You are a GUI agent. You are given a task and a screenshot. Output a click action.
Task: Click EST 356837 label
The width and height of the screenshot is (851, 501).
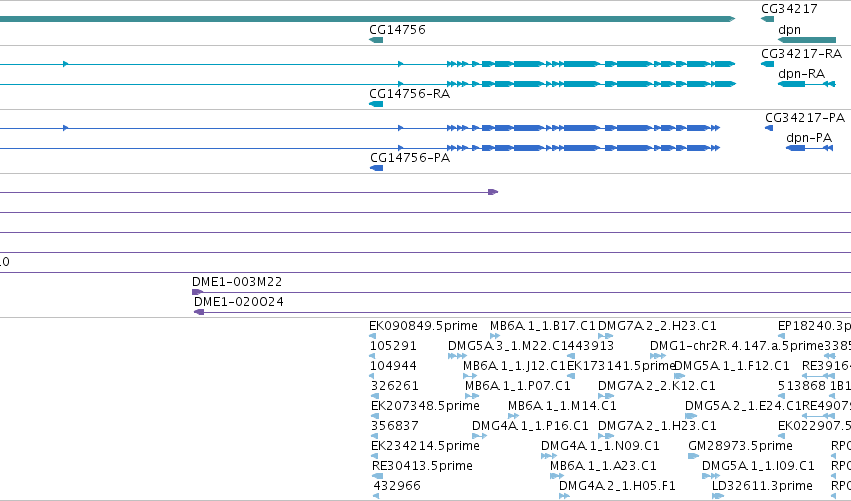pyautogui.click(x=395, y=426)
